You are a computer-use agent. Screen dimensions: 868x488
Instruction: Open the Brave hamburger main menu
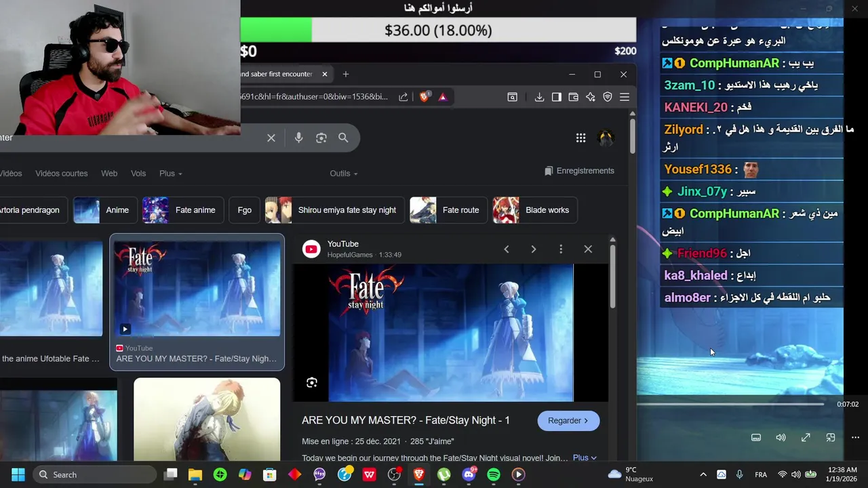pos(625,97)
